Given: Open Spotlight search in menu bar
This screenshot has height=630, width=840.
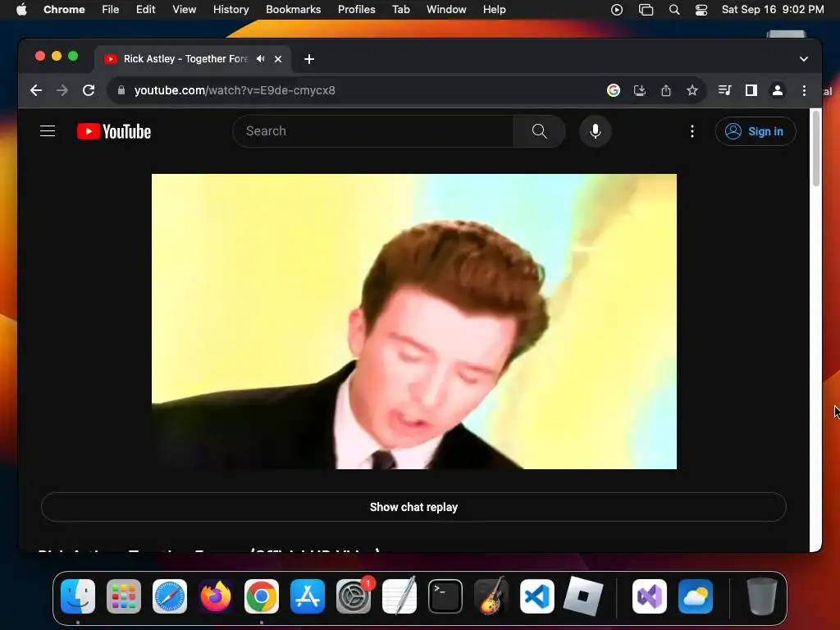Looking at the screenshot, I should (674, 10).
